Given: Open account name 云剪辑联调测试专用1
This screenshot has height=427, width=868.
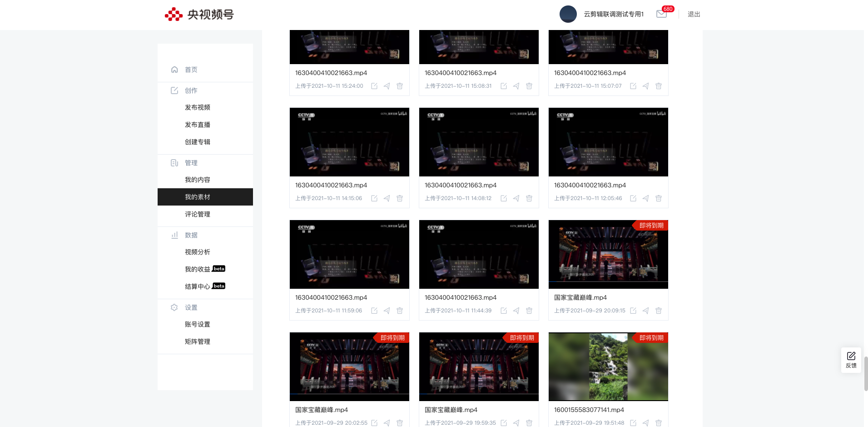Looking at the screenshot, I should click(x=614, y=14).
